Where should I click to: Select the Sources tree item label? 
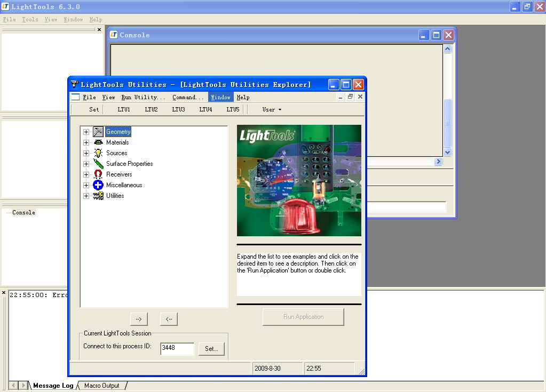click(117, 154)
